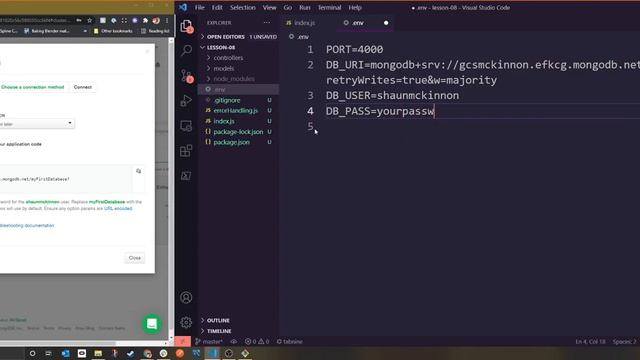Image resolution: width=640 pixels, height=360 pixels.
Task: Open the troubleshooting documentation link
Action: click(27, 225)
